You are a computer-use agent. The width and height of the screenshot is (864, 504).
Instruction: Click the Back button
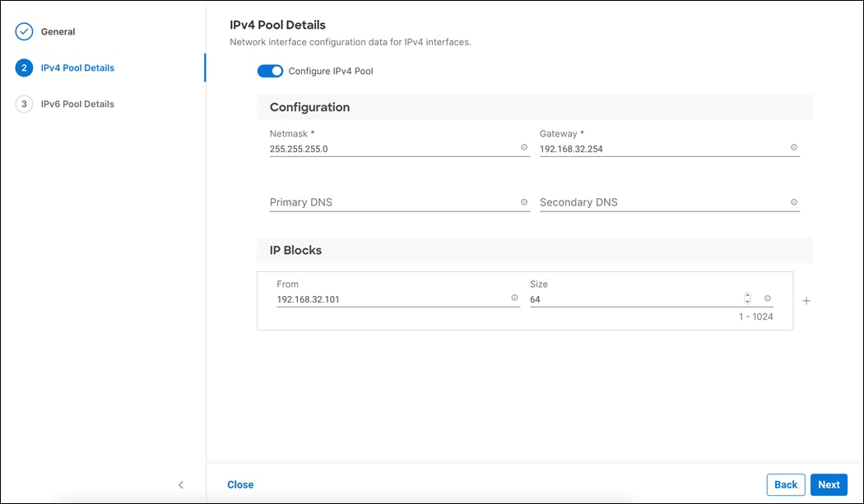785,484
